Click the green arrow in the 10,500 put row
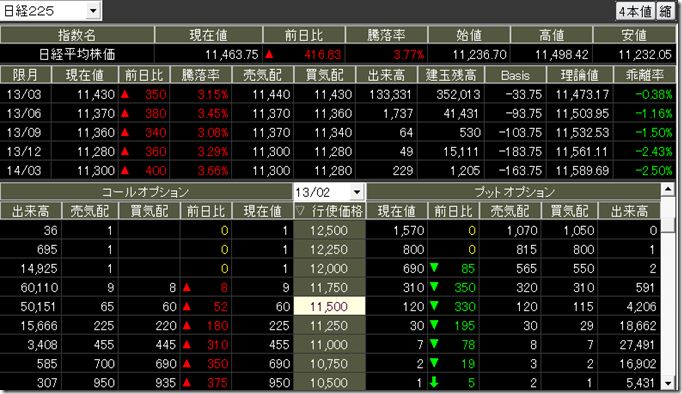The image size is (682, 394). pos(434,382)
